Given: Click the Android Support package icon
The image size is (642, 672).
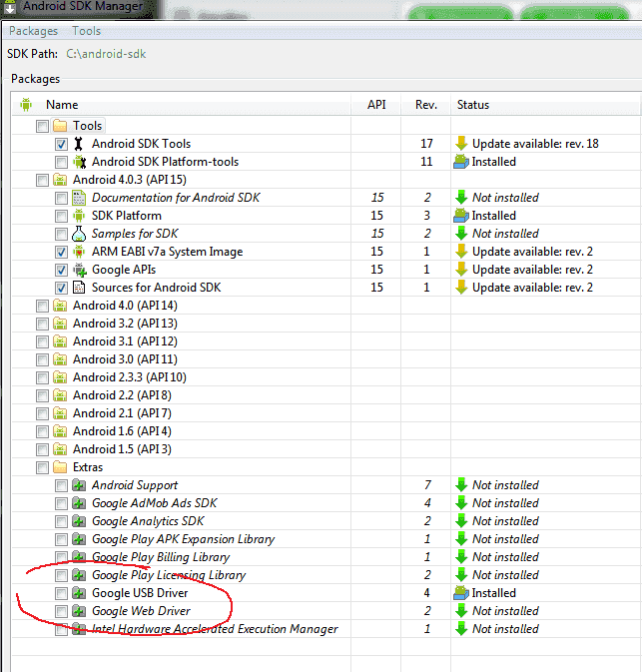Looking at the screenshot, I should pos(79,485).
